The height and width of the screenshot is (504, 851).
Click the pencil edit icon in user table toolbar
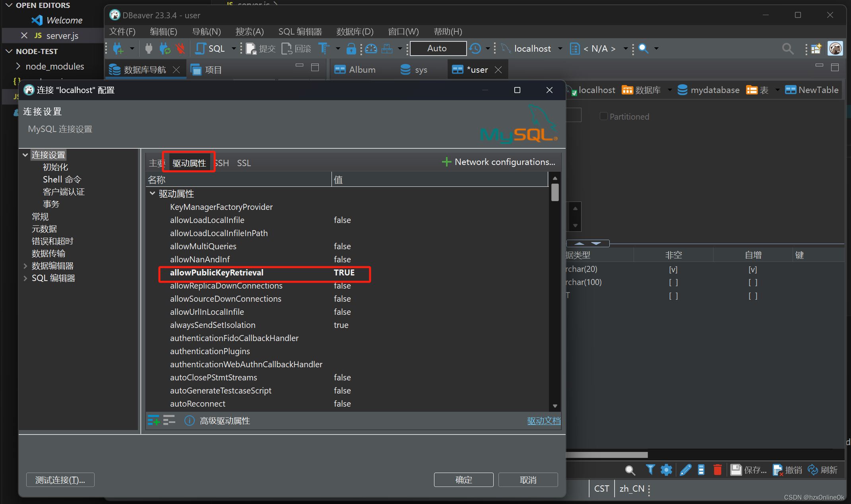point(686,470)
